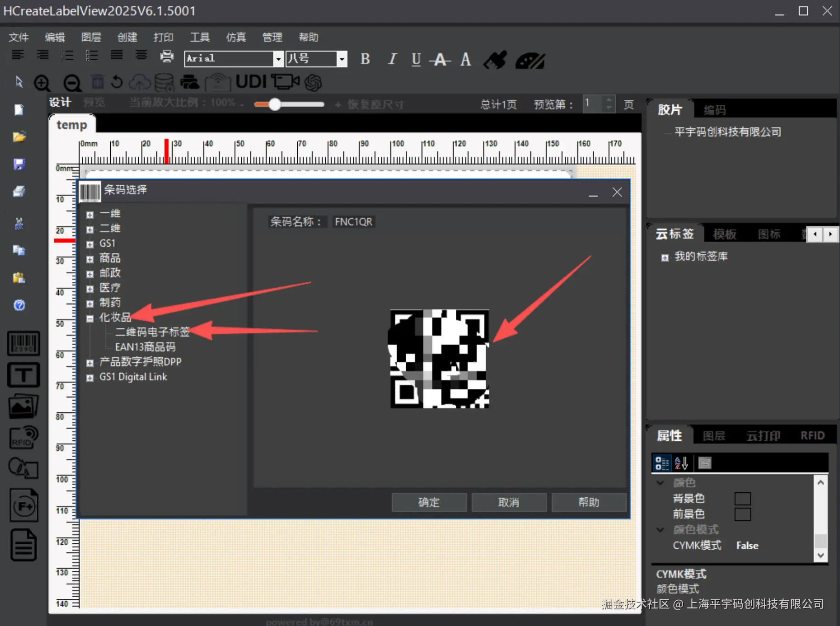The image size is (840, 626).
Task: Open the 八号 font size dropdown
Action: click(x=341, y=59)
